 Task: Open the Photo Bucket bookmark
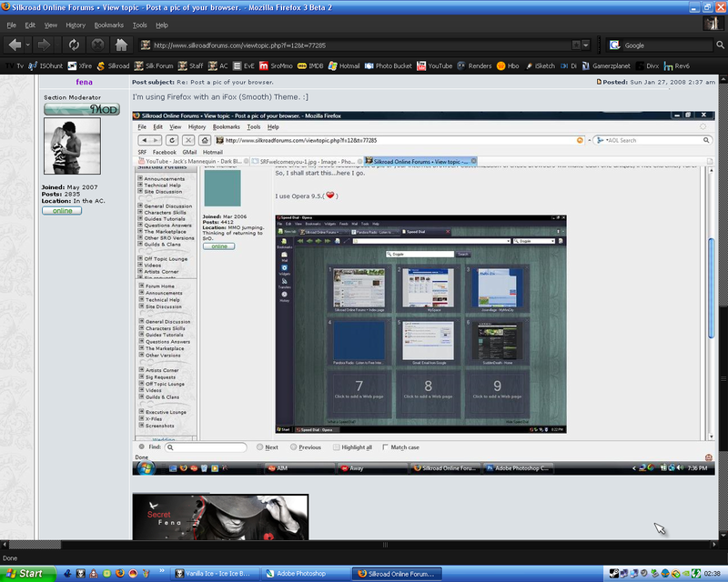pos(393,66)
